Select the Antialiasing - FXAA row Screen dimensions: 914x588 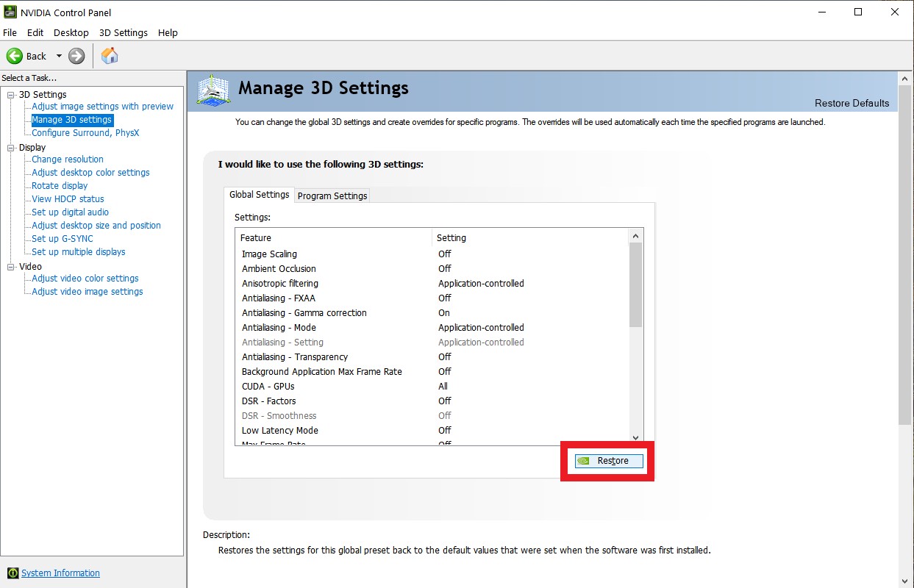click(432, 298)
